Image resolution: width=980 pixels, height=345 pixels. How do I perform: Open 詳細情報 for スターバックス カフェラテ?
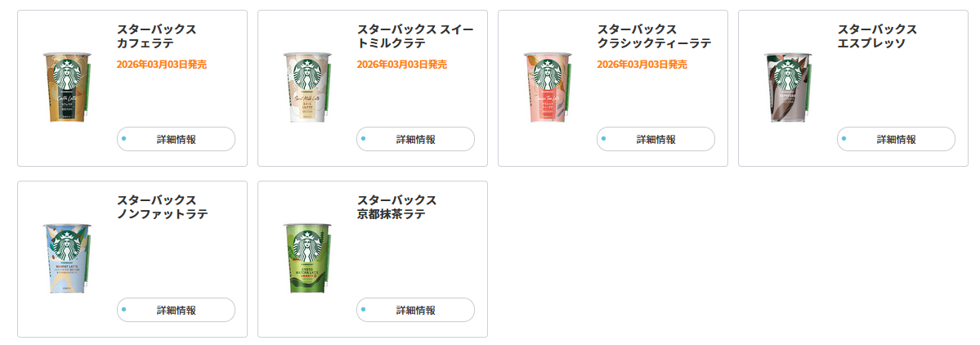tap(176, 139)
